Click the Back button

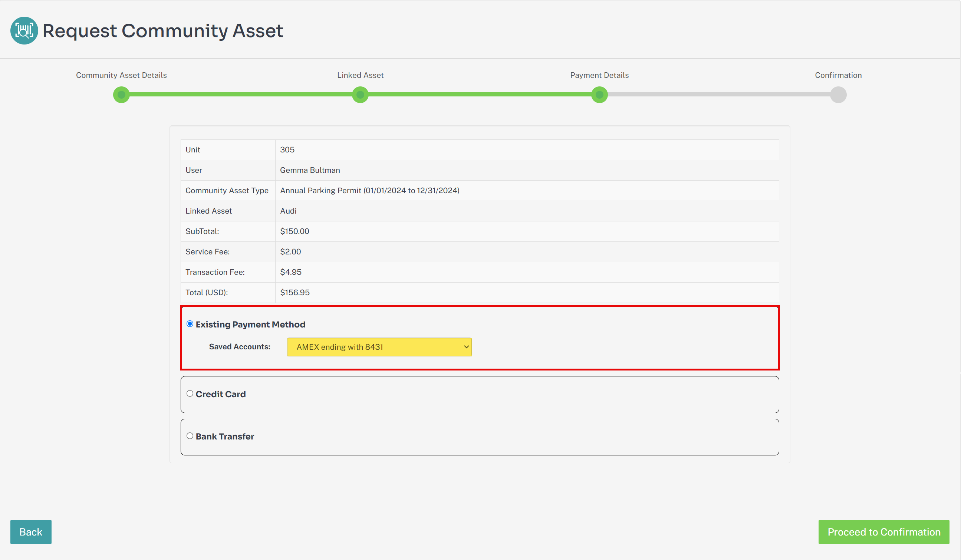pos(31,532)
